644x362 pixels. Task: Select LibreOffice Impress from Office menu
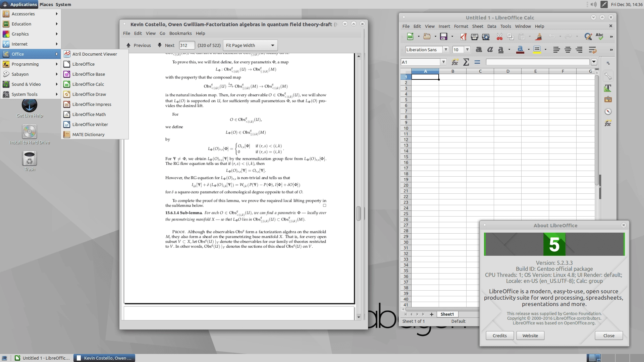[95, 104]
